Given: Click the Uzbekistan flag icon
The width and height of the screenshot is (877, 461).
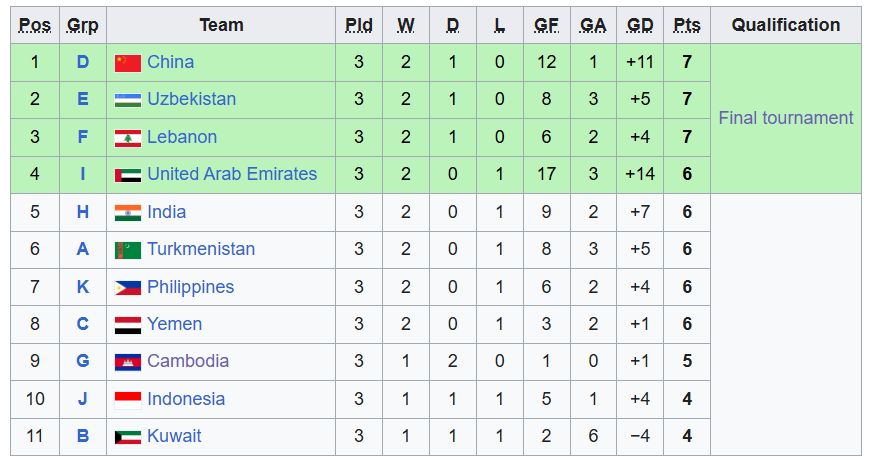Looking at the screenshot, I should (x=128, y=100).
